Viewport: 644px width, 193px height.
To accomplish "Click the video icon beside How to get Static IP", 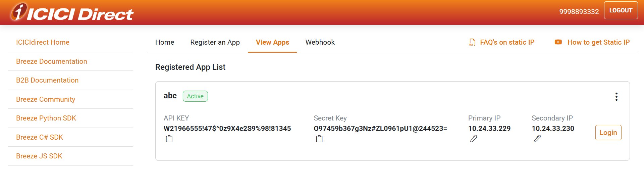I will click(558, 42).
